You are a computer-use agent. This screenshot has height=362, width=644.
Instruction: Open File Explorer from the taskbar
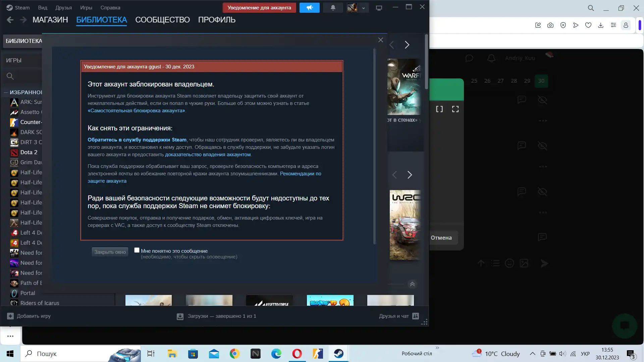172,354
